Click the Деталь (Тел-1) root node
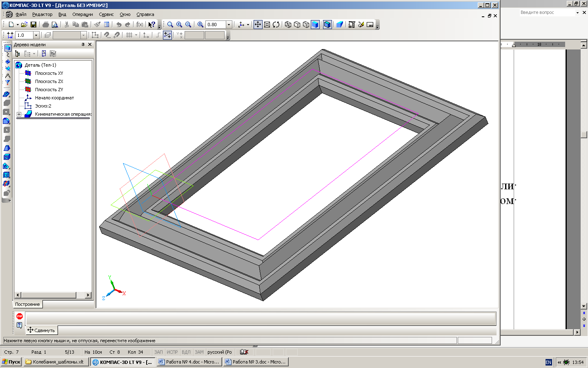 pos(40,65)
